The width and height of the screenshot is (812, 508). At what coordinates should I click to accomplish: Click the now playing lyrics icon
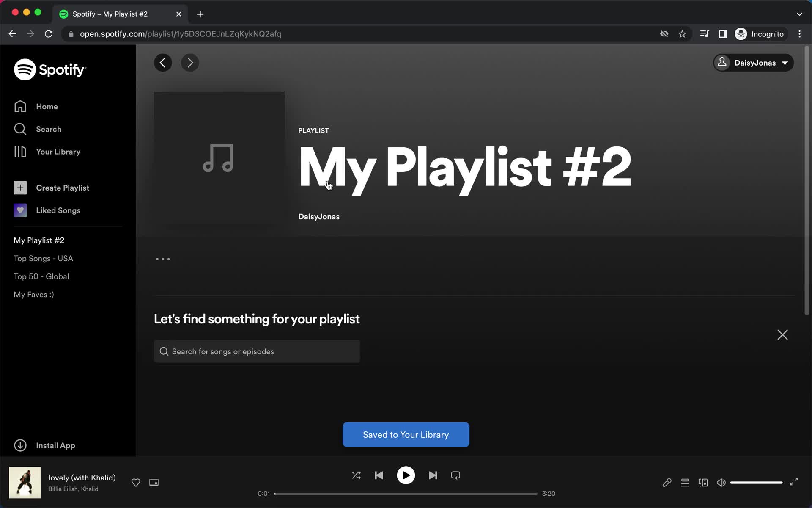point(667,482)
